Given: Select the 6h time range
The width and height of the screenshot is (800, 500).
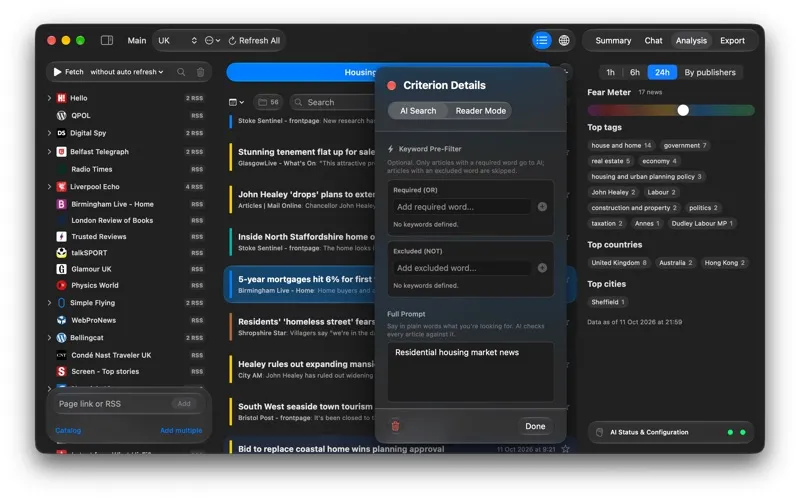Looking at the screenshot, I should (x=635, y=72).
